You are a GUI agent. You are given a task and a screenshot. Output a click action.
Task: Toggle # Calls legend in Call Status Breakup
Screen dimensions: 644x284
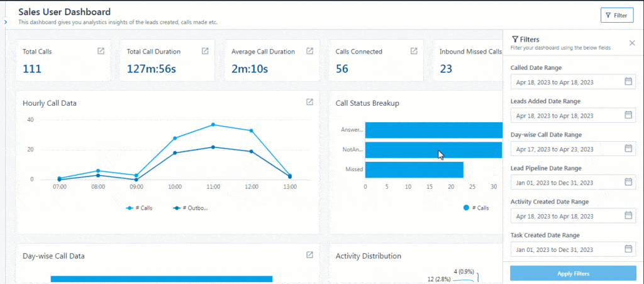point(477,208)
